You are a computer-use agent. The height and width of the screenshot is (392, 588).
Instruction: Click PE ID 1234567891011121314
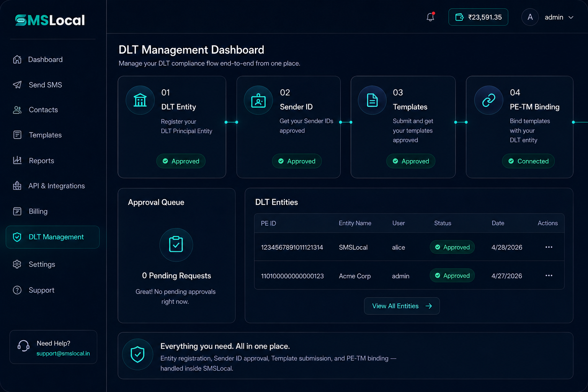292,247
